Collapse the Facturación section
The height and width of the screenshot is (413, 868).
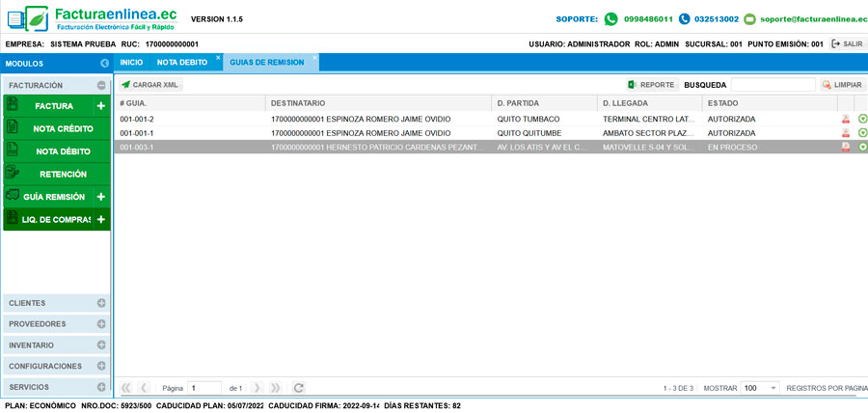pos(101,85)
